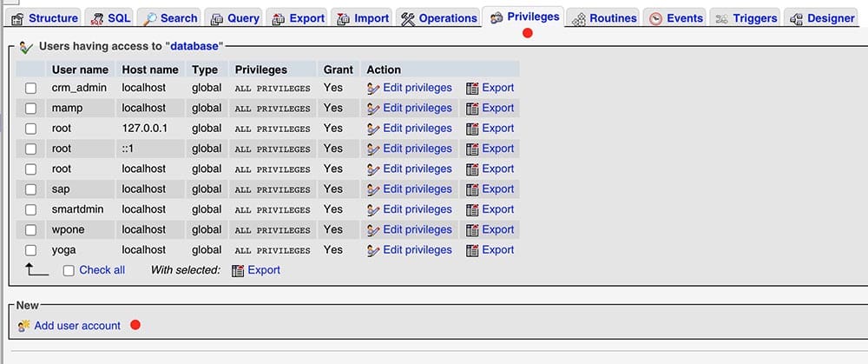
Task: Click the edit-privileges icon for sap
Action: [373, 190]
